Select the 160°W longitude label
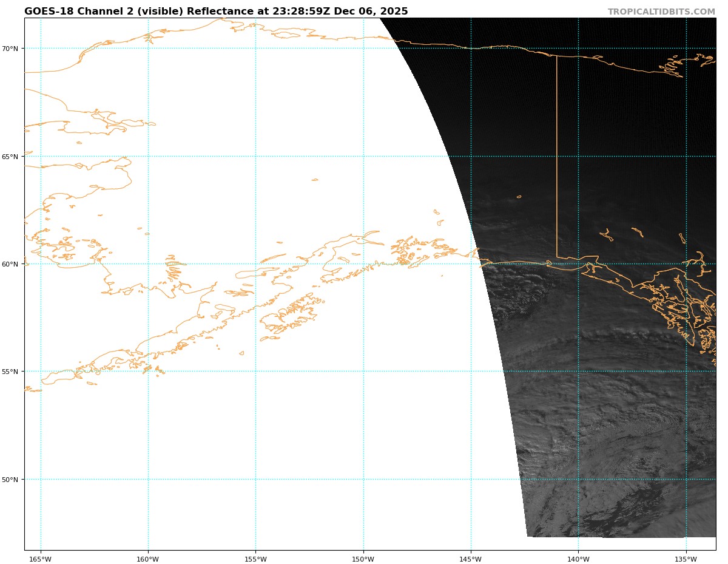 coord(148,559)
